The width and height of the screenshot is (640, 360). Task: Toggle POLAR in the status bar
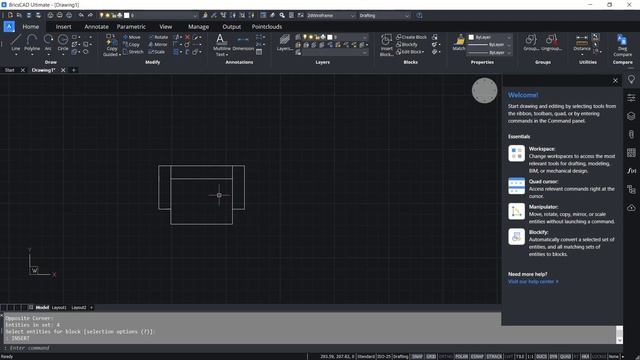pyautogui.click(x=461, y=357)
